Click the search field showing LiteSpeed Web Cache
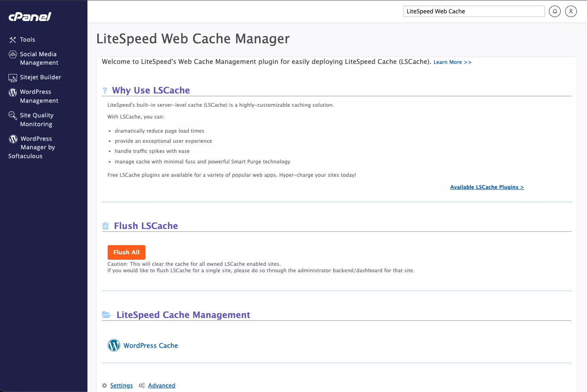Viewport: 587px width, 392px height. 474,11
